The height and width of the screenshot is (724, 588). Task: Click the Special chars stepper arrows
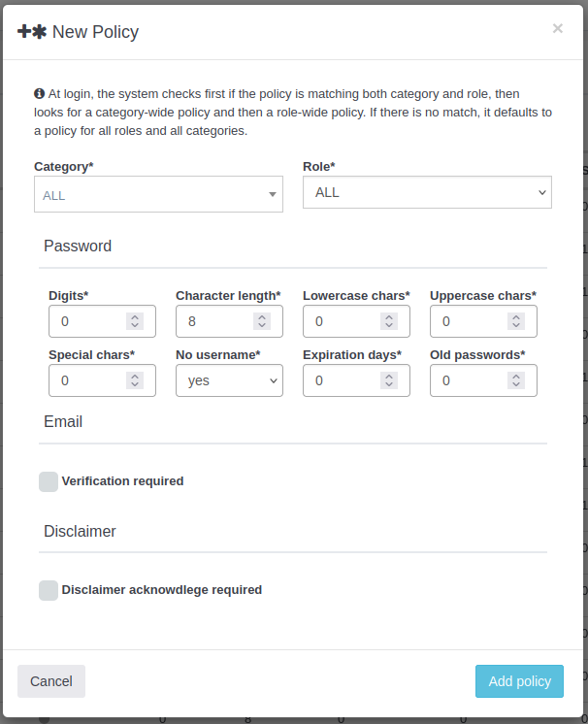click(135, 380)
